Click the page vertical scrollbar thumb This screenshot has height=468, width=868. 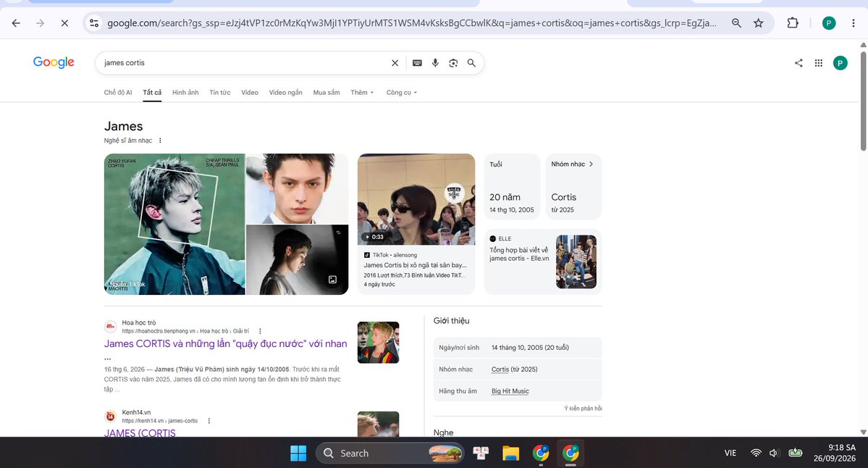pos(863,101)
